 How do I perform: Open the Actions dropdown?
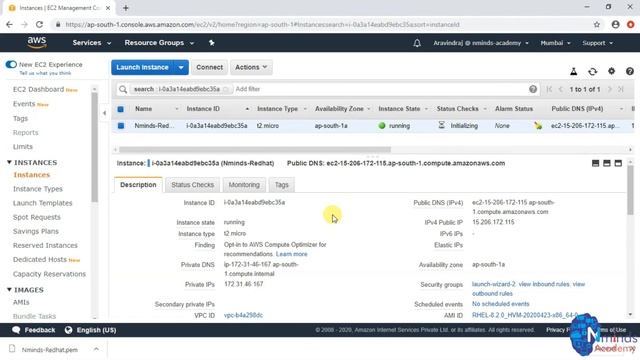click(x=251, y=67)
